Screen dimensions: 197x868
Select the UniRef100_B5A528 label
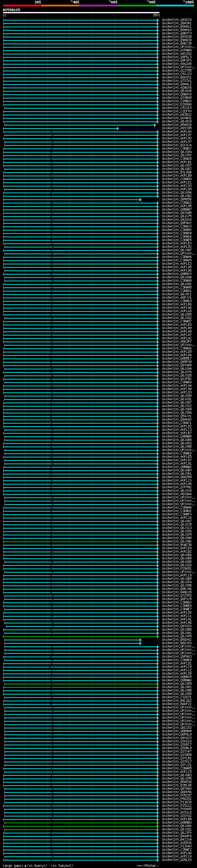(x=176, y=125)
